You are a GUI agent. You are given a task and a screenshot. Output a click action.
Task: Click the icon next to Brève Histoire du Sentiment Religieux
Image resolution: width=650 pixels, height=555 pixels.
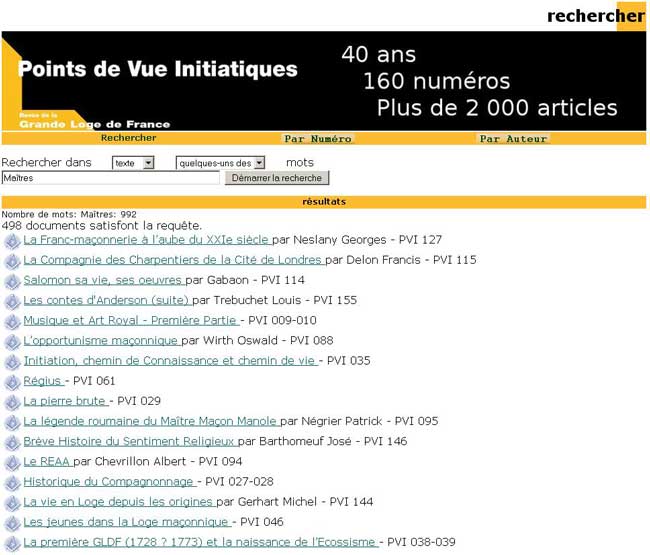12,443
